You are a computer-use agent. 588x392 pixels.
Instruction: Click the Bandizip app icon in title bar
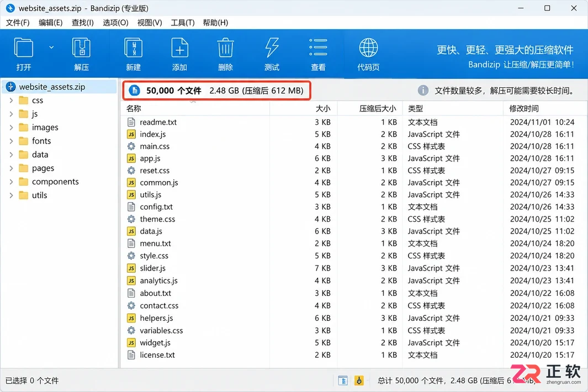[10, 8]
